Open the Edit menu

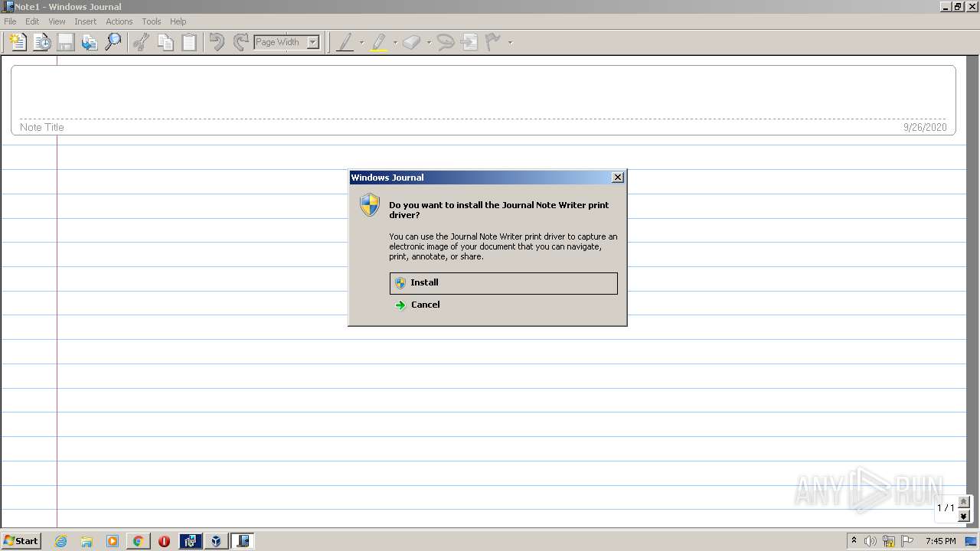(x=32, y=21)
